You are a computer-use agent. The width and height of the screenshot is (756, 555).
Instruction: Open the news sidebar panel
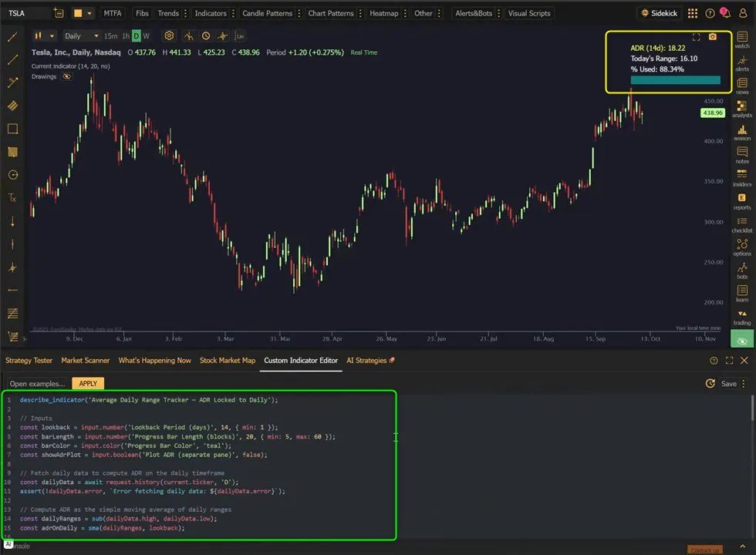click(x=742, y=86)
